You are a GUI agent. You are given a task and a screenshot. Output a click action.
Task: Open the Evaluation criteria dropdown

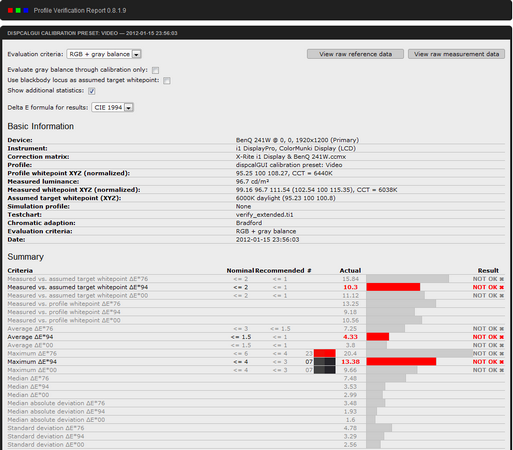tap(104, 54)
